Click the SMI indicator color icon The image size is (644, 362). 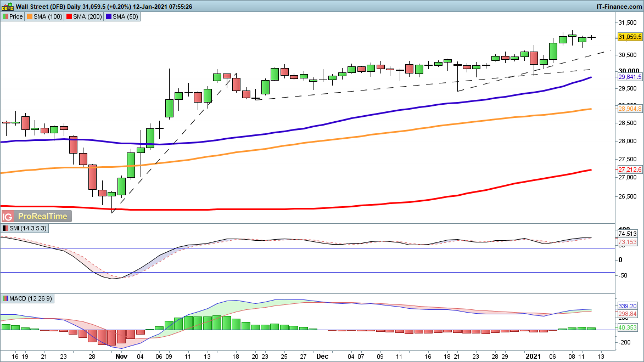5,228
